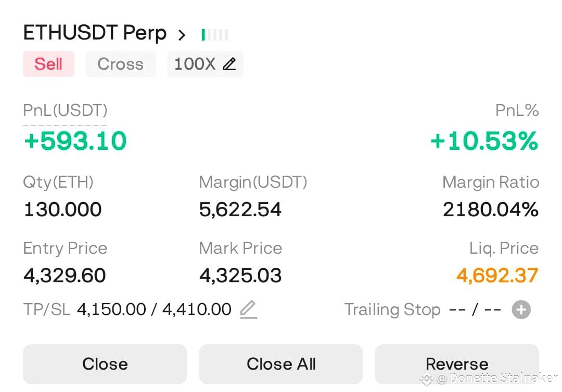Tap the 100X leverage selector
The image size is (562, 392).
195,64
